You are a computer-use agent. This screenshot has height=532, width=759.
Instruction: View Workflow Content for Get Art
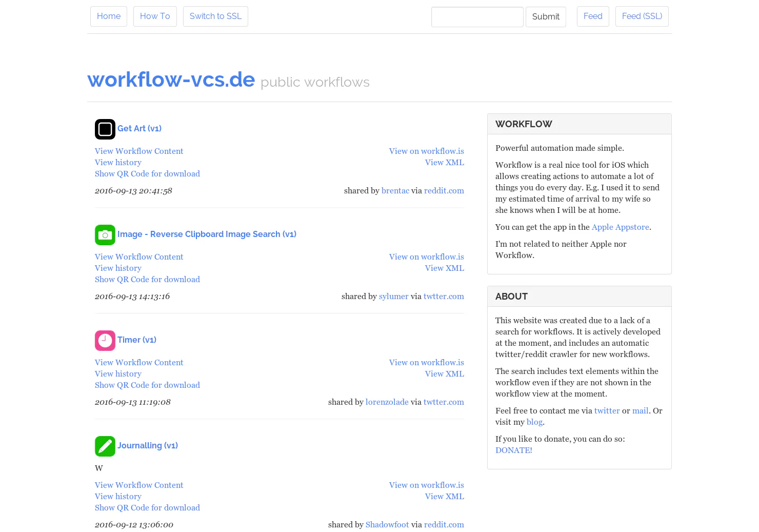coord(139,151)
